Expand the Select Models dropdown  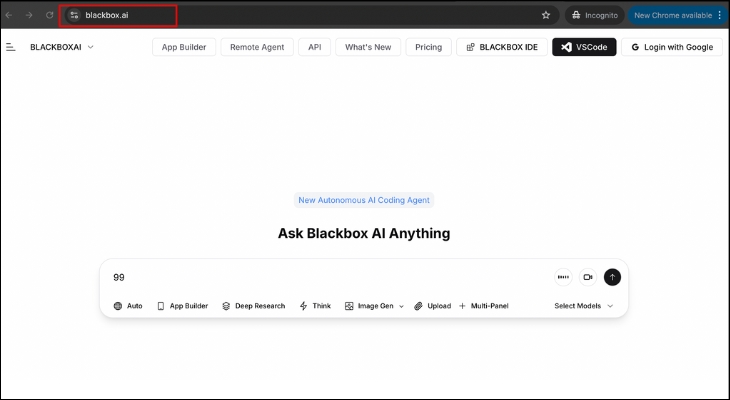point(584,306)
